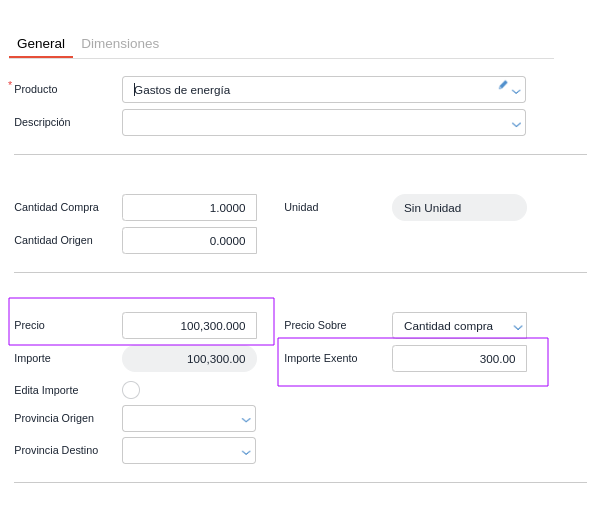Click the Importe Exento input field
Screen dimensions: 612x512
click(x=459, y=359)
